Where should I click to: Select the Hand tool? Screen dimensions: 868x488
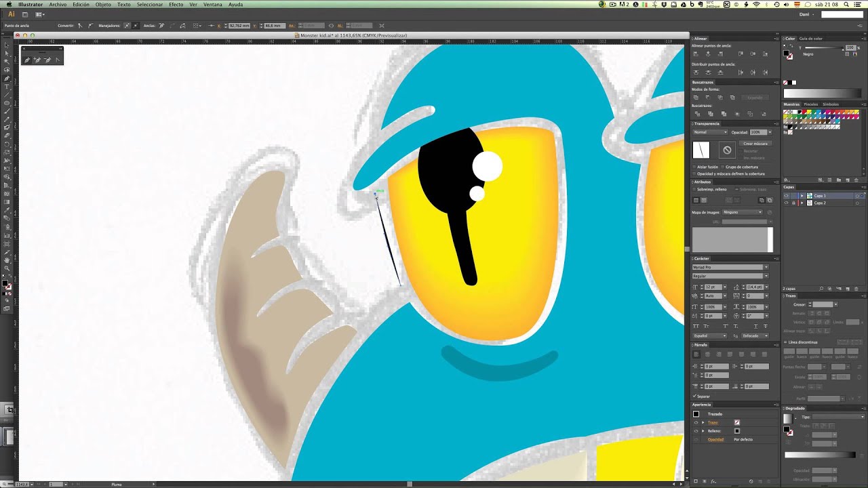pyautogui.click(x=7, y=260)
